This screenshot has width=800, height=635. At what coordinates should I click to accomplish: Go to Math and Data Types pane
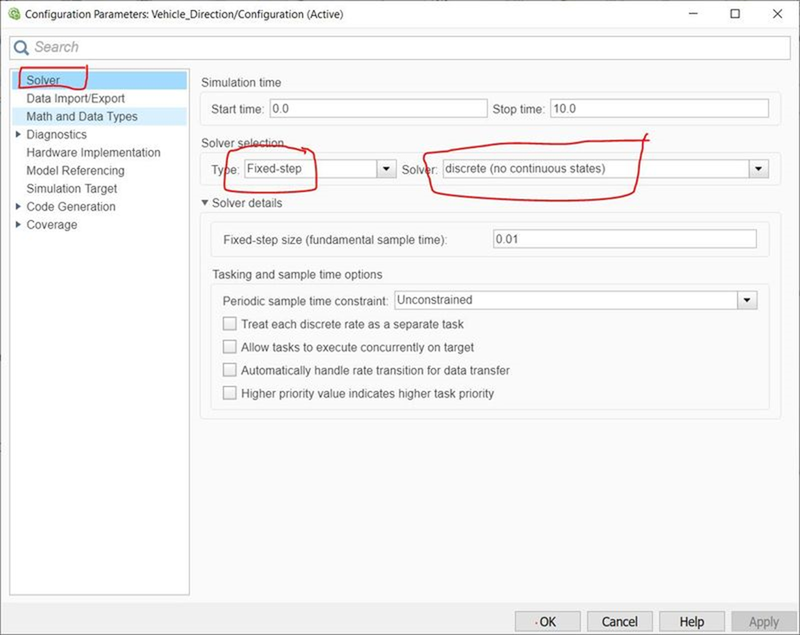[x=99, y=116]
